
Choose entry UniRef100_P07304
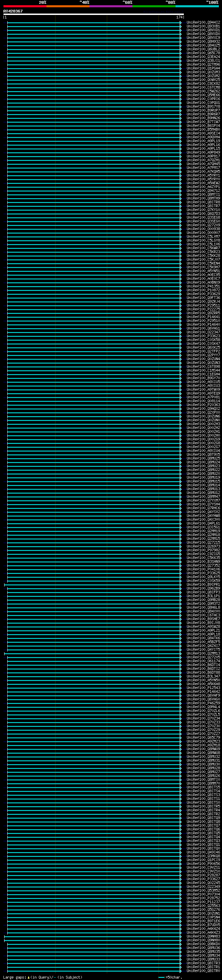pos(203,894)
